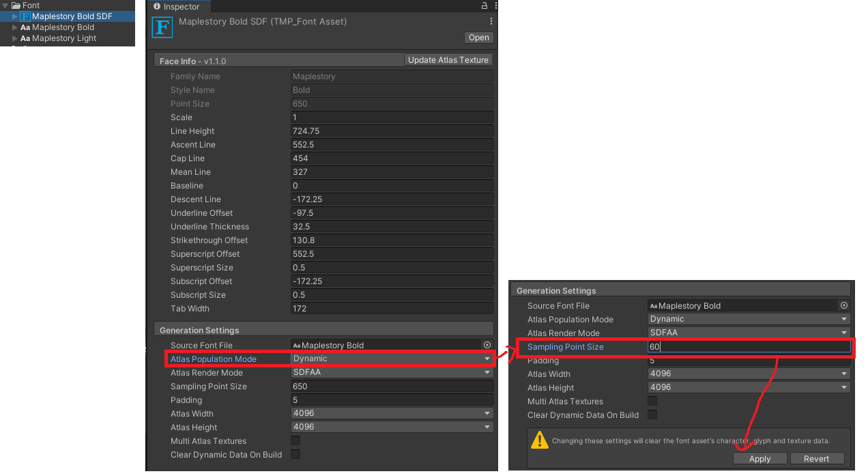The width and height of the screenshot is (868, 476).
Task: Click the Tab Width field showing 172
Action: tap(392, 308)
